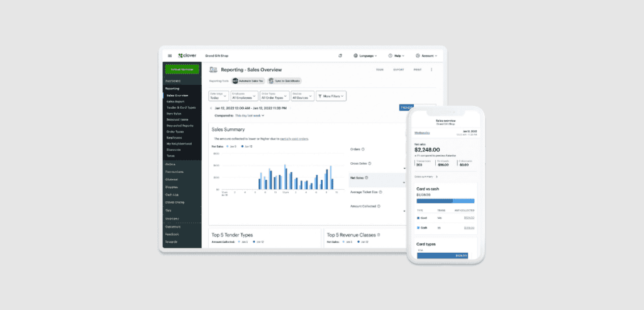Click the Clover logo
The height and width of the screenshot is (310, 644).
[187, 55]
